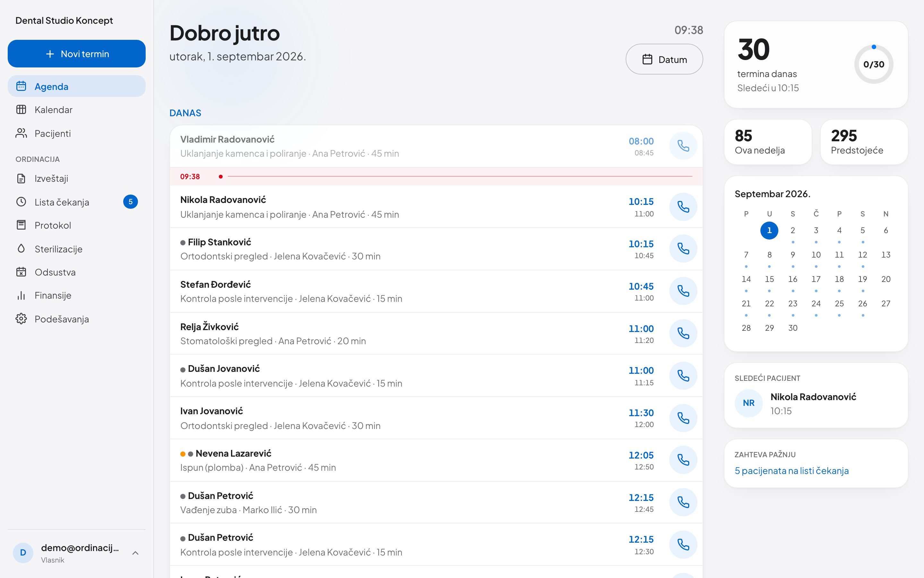The image size is (924, 578).
Task: Open the Datum date picker
Action: [664, 59]
